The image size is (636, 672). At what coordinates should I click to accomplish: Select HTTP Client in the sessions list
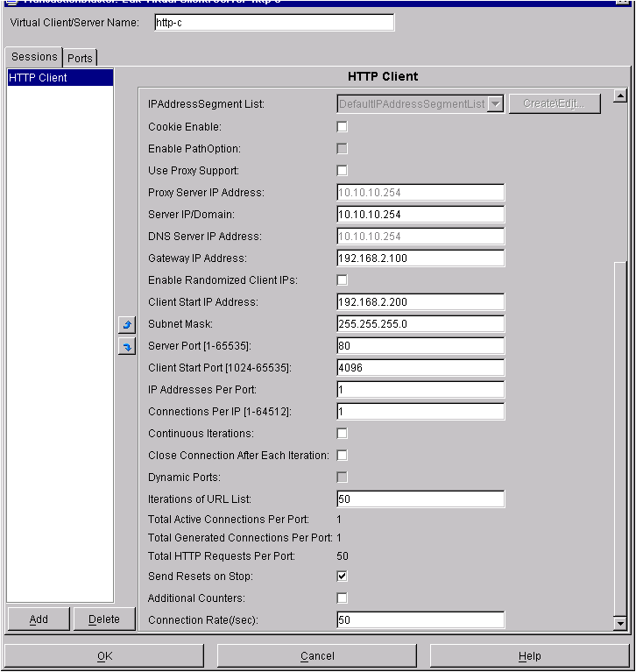click(60, 78)
